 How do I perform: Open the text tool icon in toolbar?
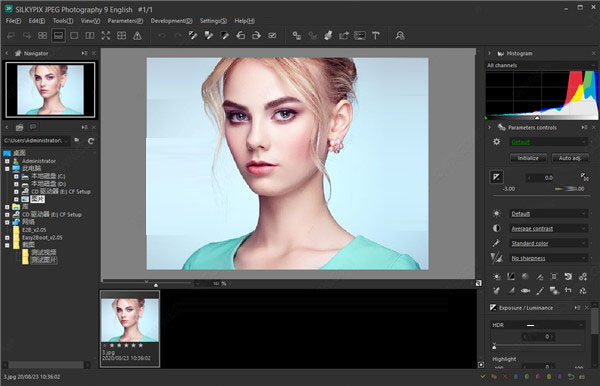[x=376, y=36]
